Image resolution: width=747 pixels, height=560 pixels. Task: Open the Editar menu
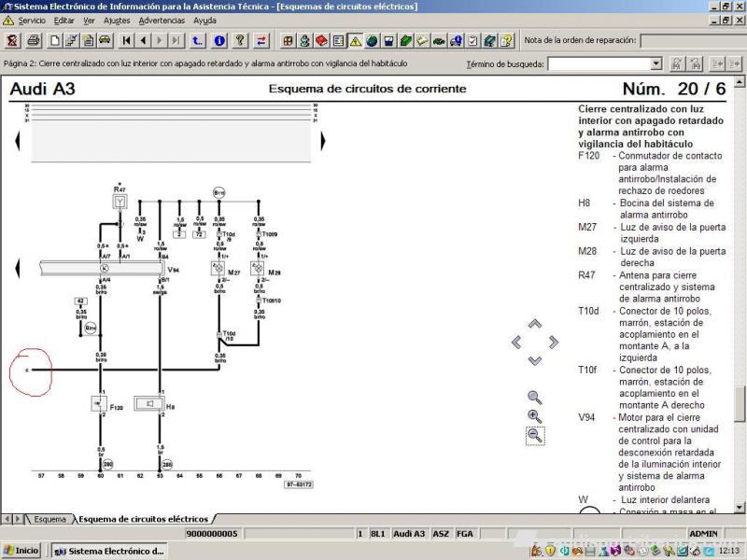63,21
